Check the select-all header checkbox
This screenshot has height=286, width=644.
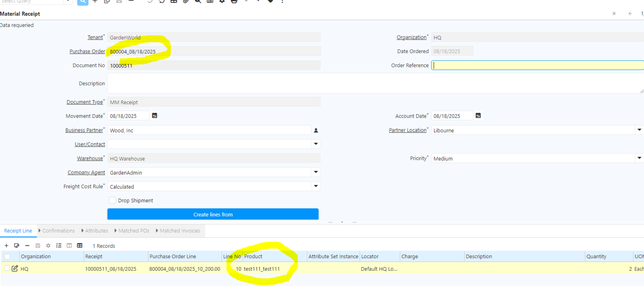[x=7, y=257]
